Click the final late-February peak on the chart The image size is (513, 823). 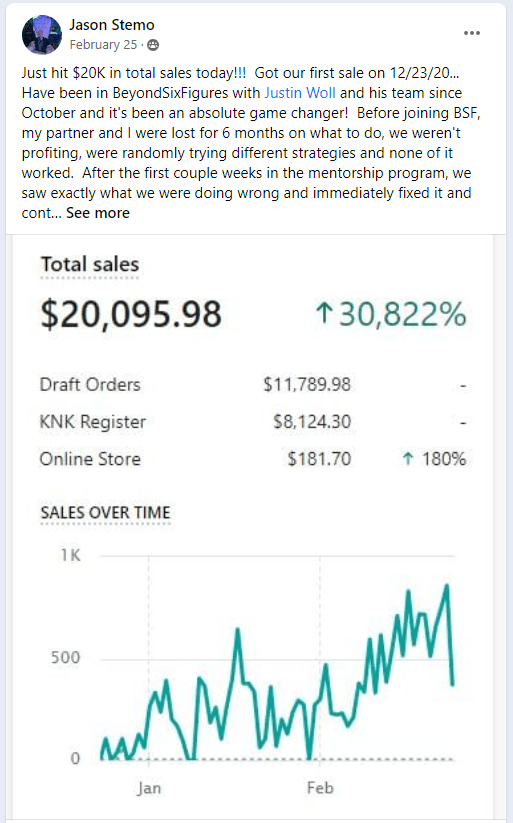tap(447, 586)
